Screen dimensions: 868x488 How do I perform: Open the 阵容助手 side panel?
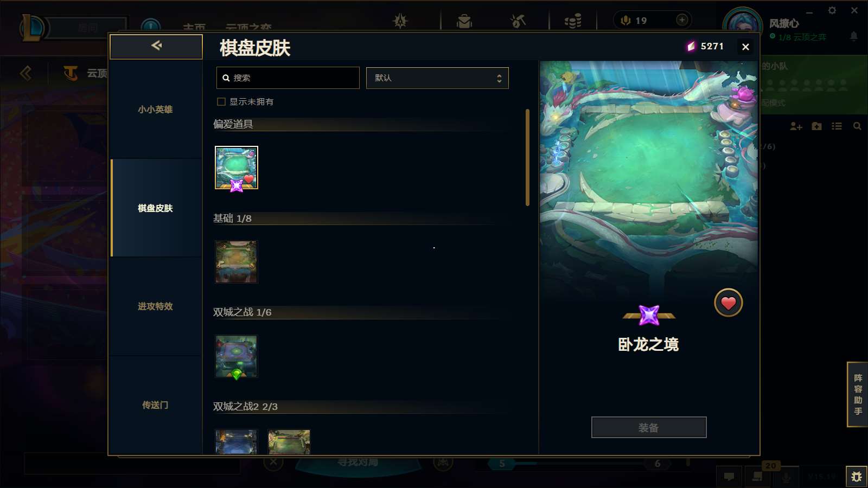[858, 394]
